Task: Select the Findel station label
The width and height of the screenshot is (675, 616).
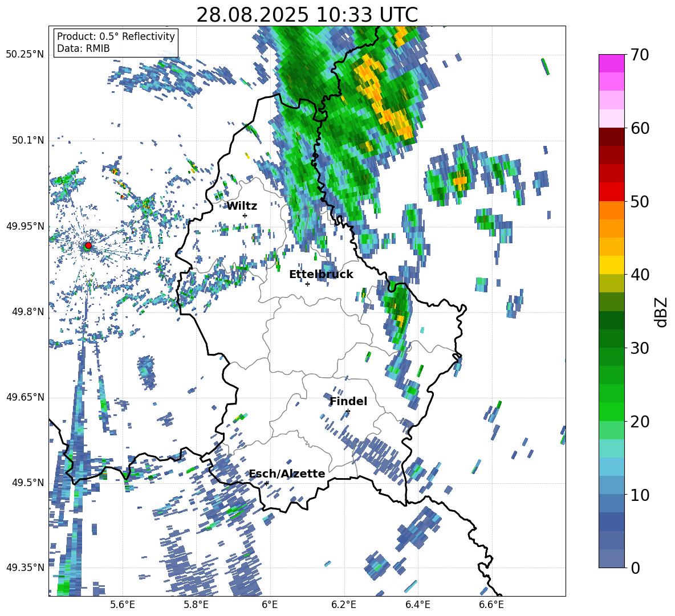Action: 348,401
